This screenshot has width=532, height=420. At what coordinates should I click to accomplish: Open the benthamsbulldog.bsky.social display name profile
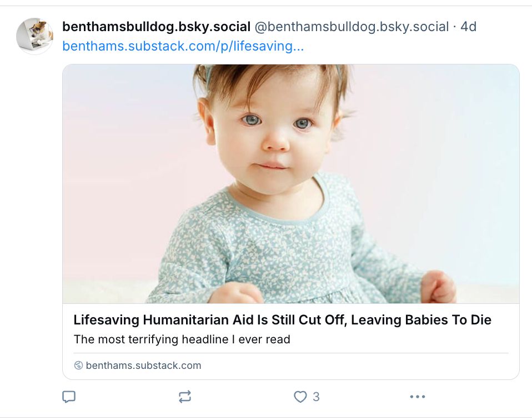tap(156, 26)
